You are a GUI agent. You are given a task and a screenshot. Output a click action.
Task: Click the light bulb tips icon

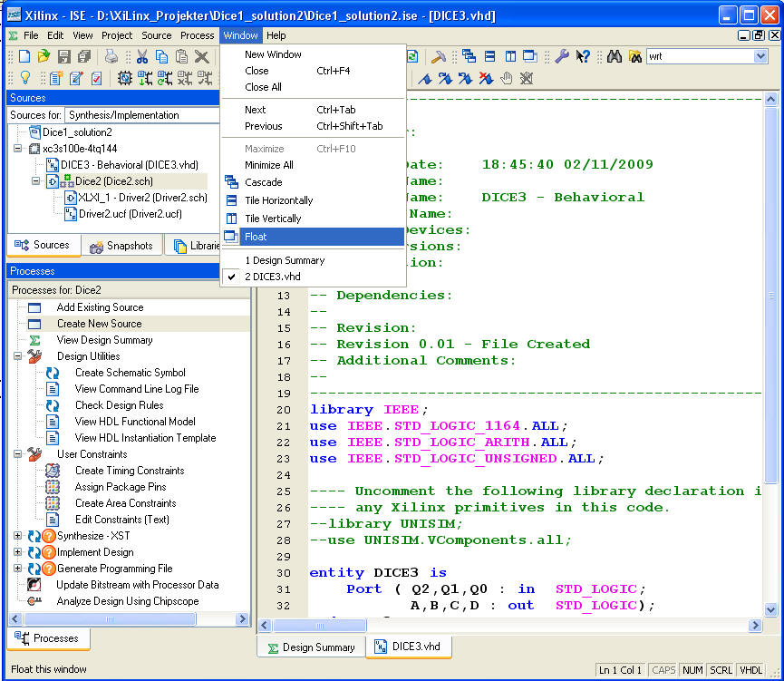pyautogui.click(x=25, y=78)
